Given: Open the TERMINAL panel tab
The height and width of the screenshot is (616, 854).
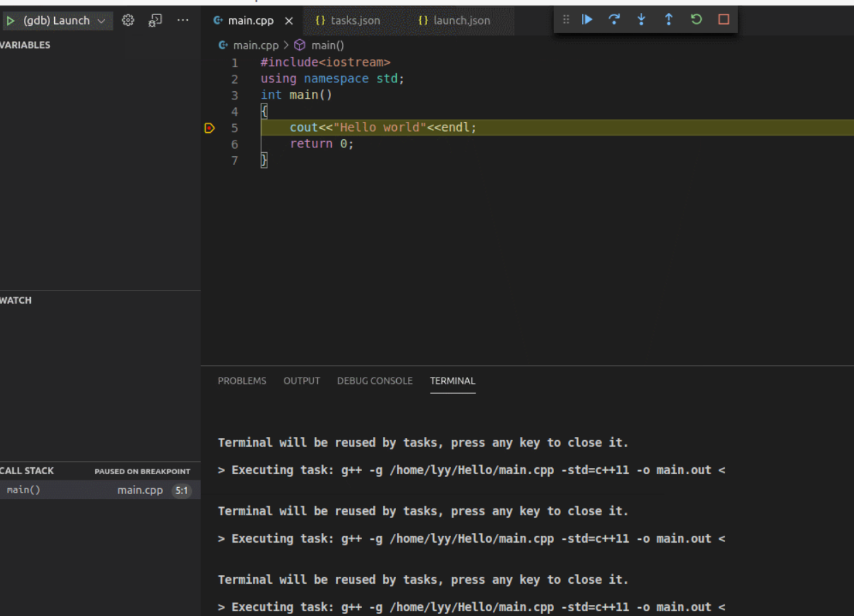Looking at the screenshot, I should point(452,381).
